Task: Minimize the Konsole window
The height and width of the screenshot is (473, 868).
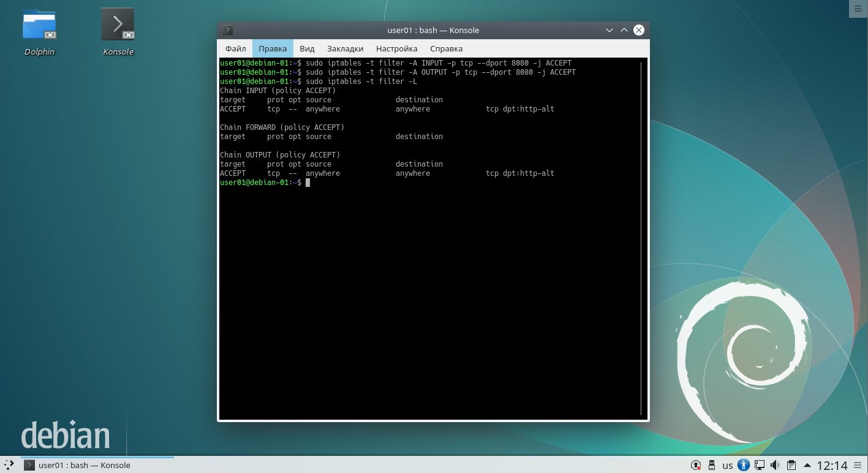Action: tap(609, 30)
